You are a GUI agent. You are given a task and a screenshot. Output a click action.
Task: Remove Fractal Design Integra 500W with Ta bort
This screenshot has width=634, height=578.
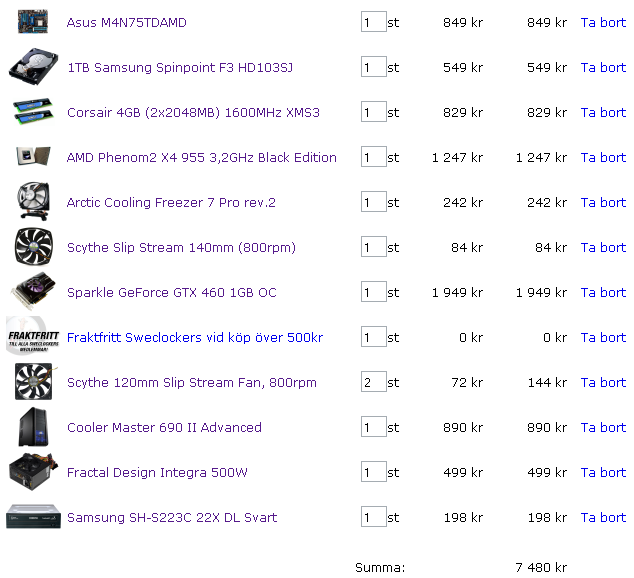point(603,472)
